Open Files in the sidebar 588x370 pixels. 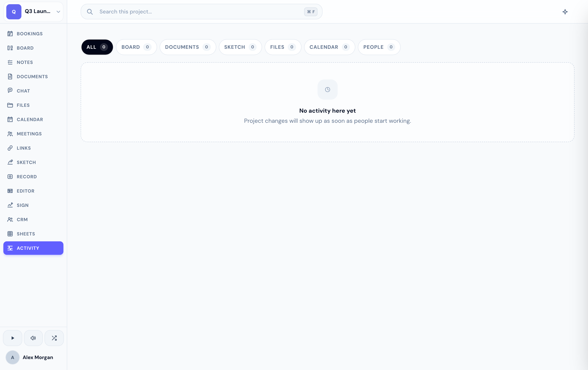click(x=33, y=105)
